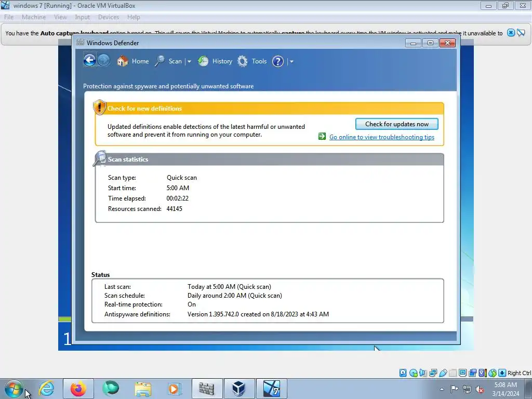Open VirtualBox View menu
The height and width of the screenshot is (399, 532).
coord(60,17)
